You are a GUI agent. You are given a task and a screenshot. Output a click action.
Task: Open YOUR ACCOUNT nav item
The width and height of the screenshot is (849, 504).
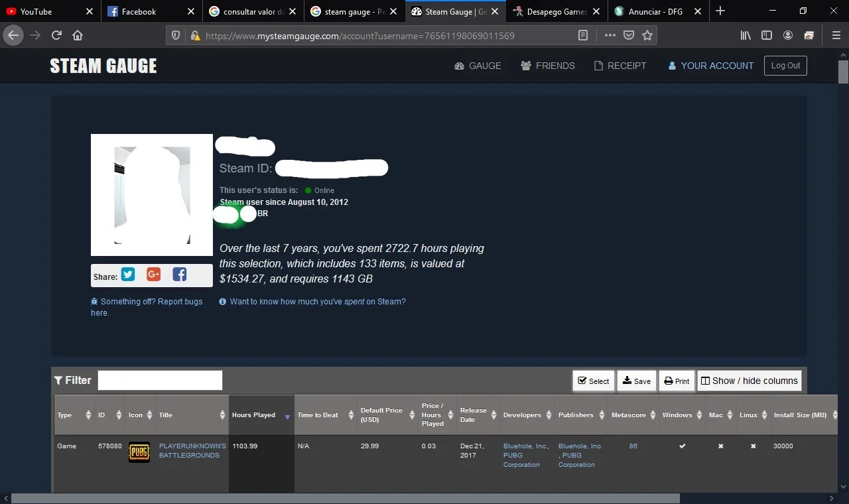point(710,66)
